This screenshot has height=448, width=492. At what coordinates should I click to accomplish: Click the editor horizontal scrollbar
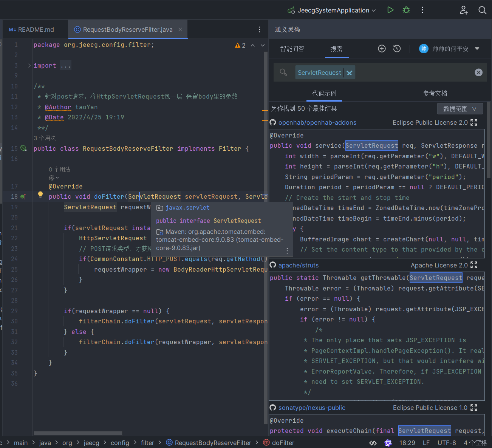click(x=78, y=433)
